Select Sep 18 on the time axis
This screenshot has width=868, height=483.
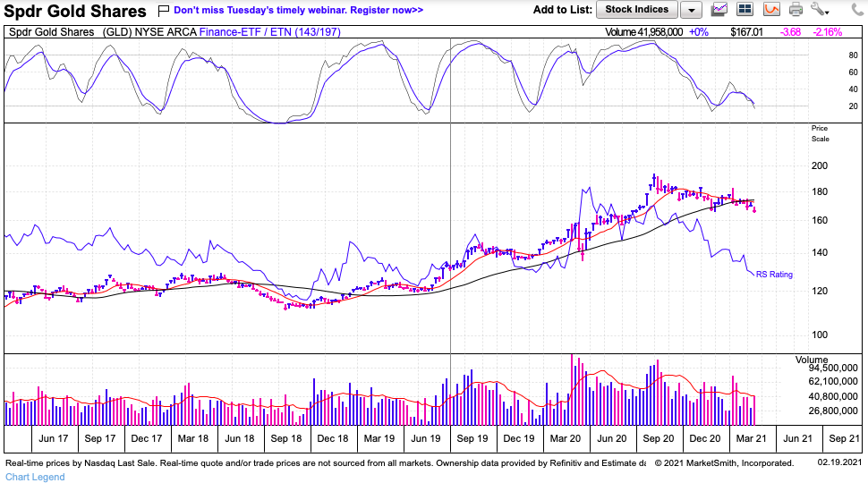point(286,438)
